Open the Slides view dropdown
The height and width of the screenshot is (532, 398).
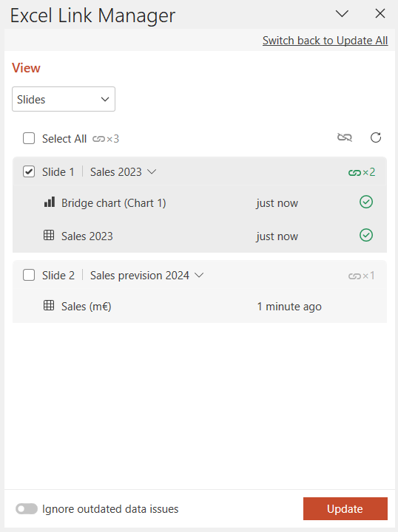64,99
